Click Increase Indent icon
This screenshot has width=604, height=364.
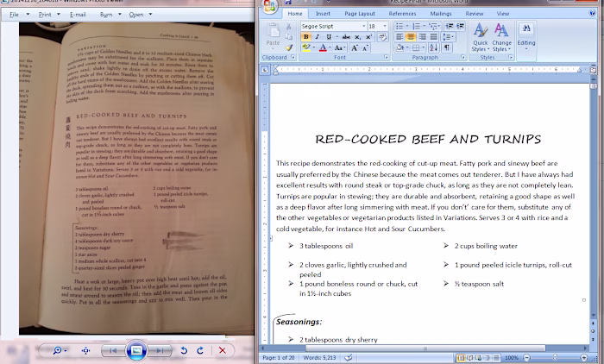(x=460, y=26)
